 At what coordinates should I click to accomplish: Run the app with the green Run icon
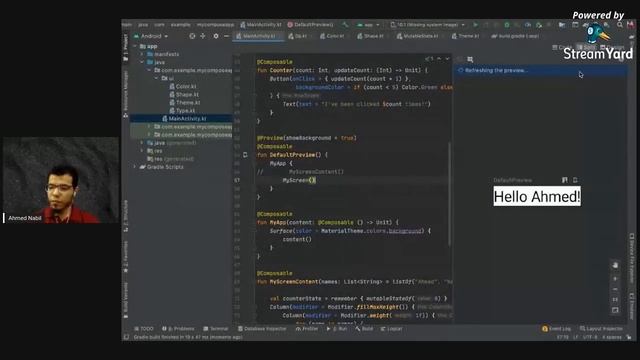point(475,25)
